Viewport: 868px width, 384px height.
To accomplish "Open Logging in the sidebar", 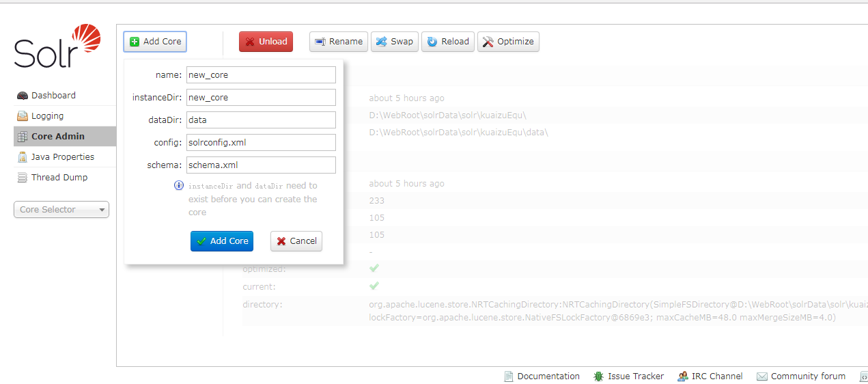I will [65, 116].
